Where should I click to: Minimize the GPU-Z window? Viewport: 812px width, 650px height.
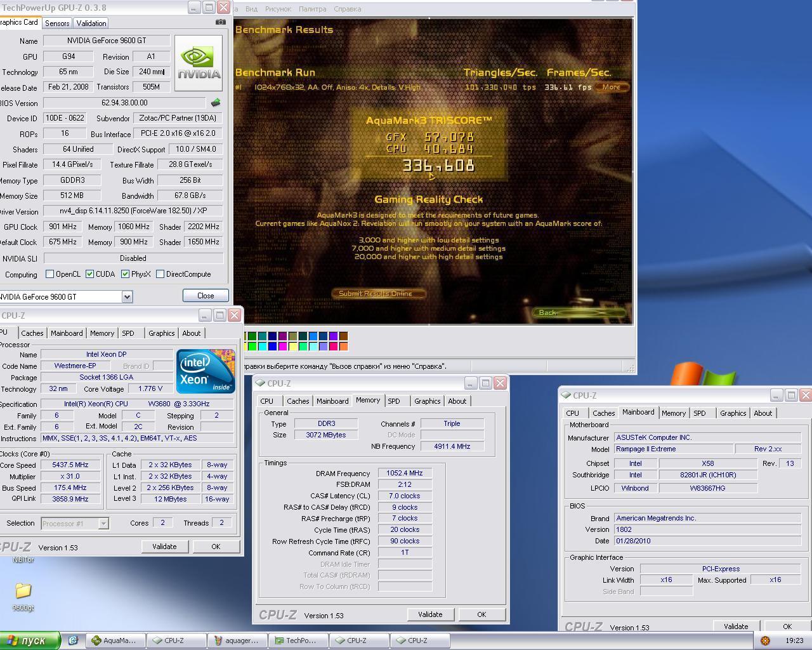194,8
